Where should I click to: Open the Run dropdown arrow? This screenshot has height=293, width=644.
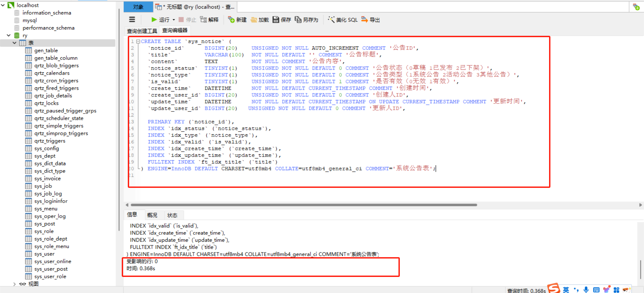(174, 20)
